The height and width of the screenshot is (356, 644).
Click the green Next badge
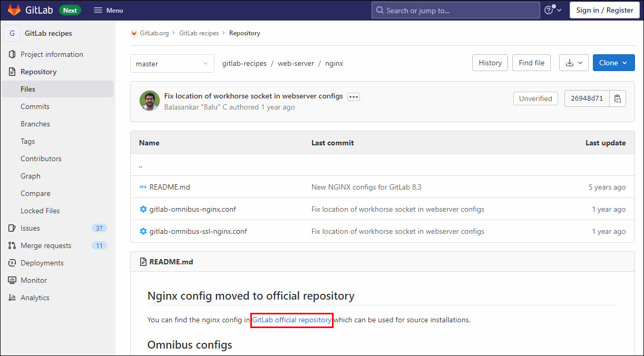(x=70, y=10)
